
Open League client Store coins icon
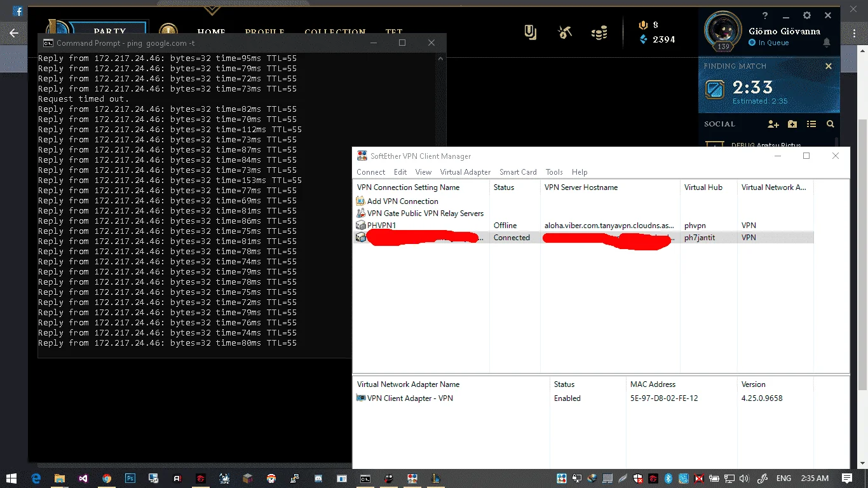pos(599,32)
